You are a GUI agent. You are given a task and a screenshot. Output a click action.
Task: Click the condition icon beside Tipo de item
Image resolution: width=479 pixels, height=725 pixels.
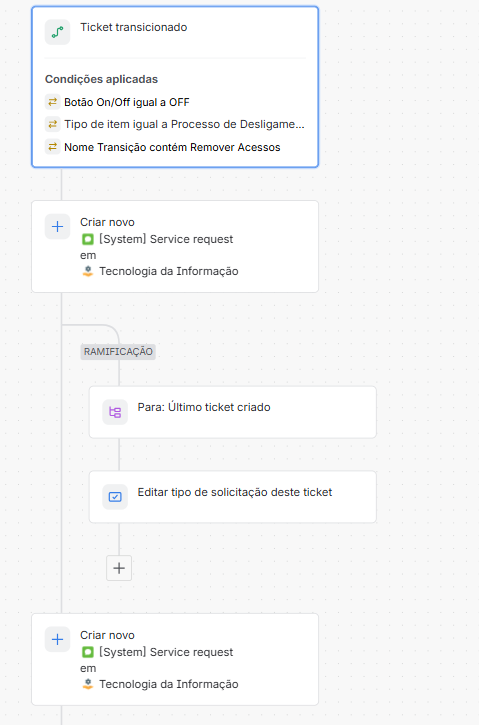click(x=52, y=124)
